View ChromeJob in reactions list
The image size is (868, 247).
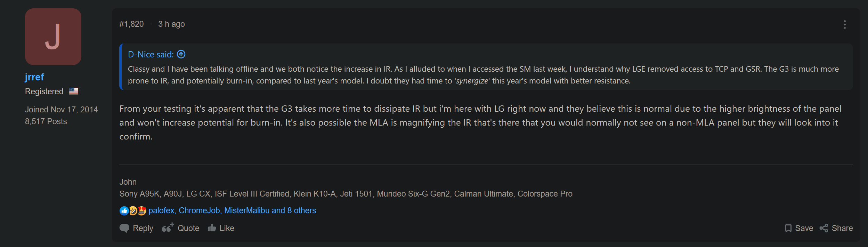(199, 210)
